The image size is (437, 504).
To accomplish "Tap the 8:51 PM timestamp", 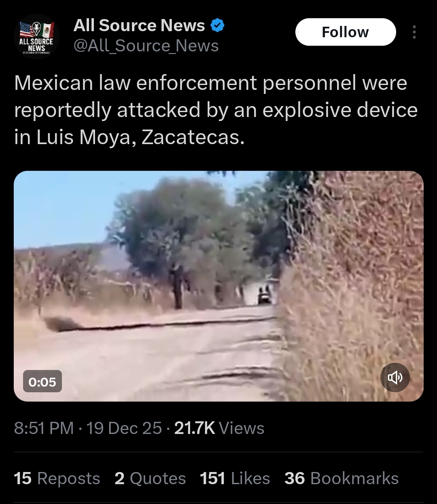I will [x=44, y=428].
